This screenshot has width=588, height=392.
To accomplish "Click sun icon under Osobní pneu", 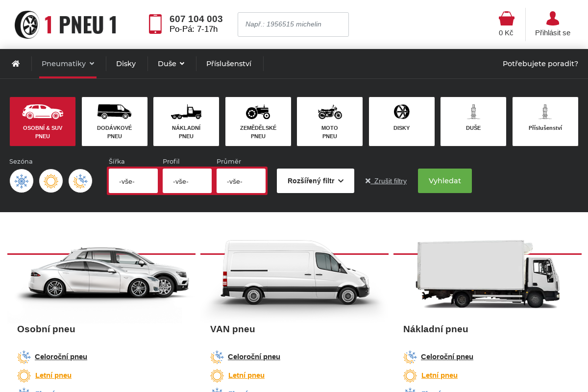I will (x=24, y=376).
